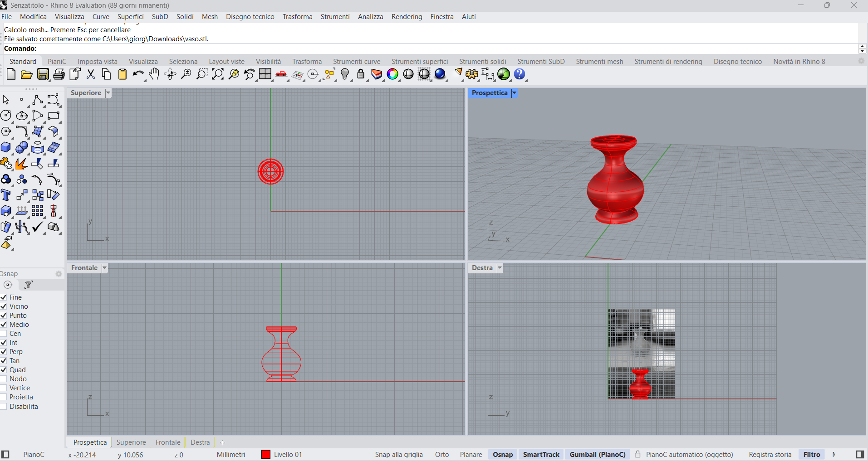Screen dimensions: 868x461
Task: Click the Undo arrow icon
Action: (x=138, y=74)
